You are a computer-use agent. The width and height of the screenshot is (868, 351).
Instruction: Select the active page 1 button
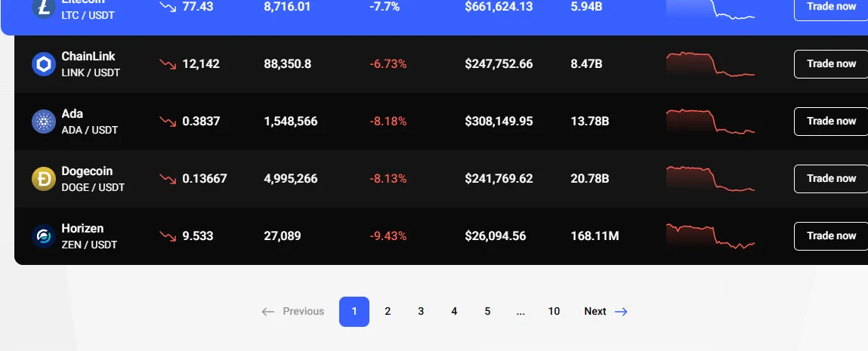click(354, 312)
